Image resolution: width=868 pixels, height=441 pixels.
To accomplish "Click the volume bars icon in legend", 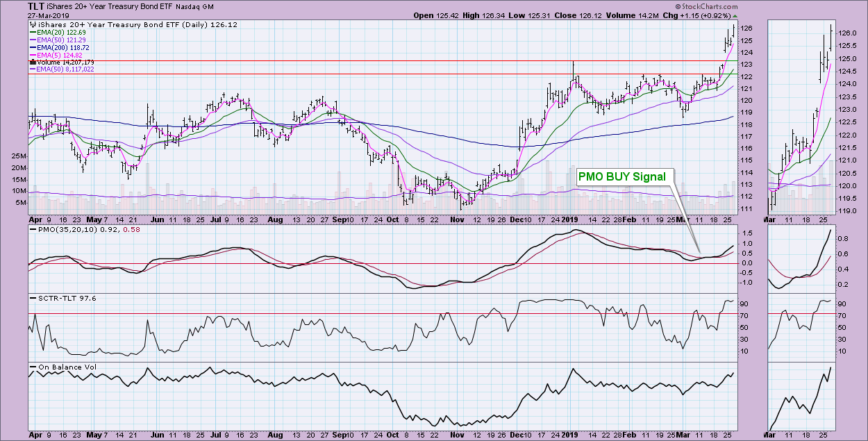I will click(32, 62).
